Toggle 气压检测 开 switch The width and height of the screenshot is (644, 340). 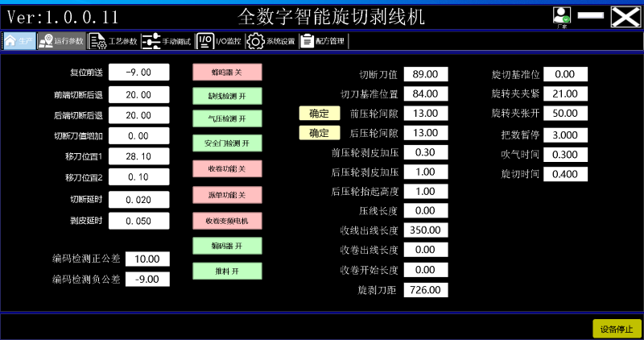click(227, 118)
